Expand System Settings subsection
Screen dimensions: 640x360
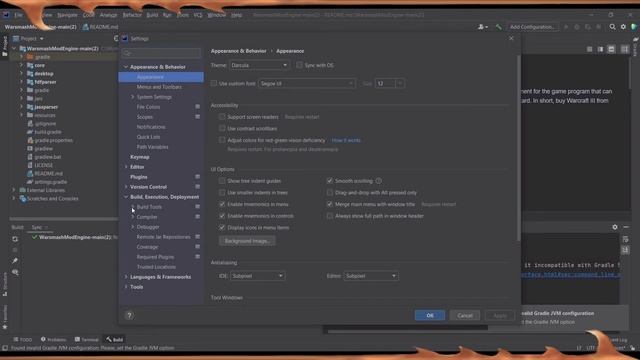click(x=133, y=97)
